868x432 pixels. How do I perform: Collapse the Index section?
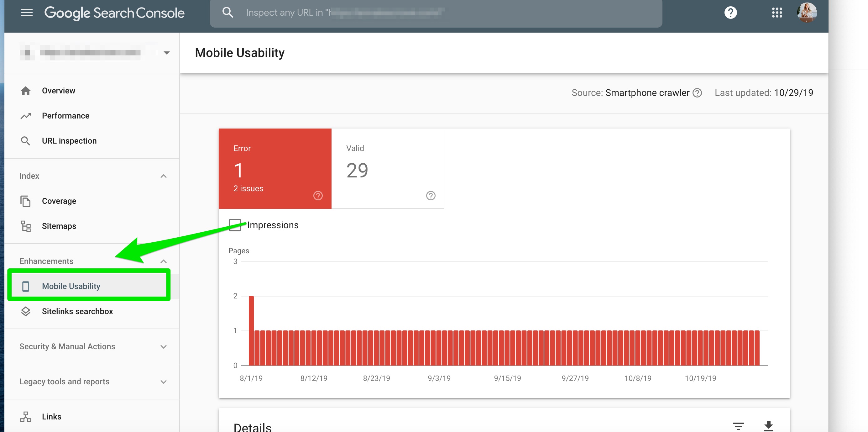click(x=164, y=176)
